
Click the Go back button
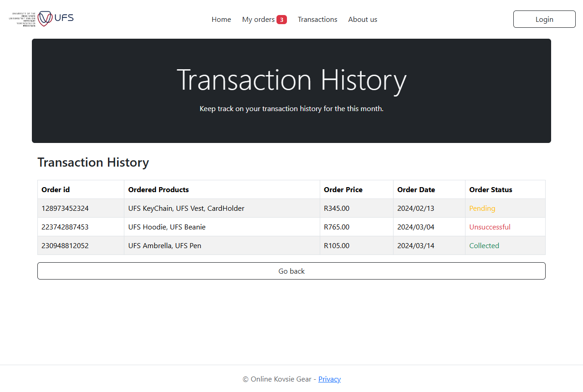(291, 271)
